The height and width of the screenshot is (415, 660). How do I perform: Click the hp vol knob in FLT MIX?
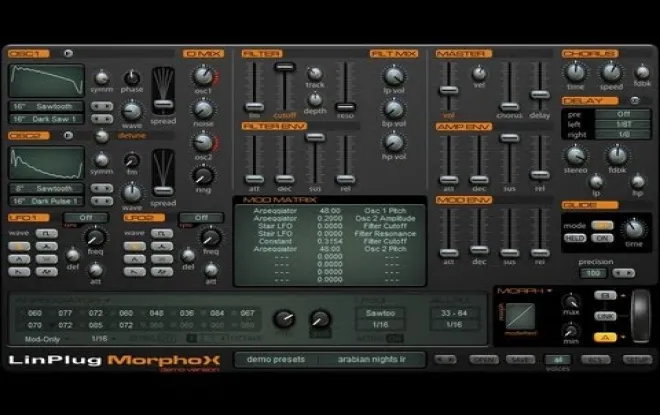394,142
